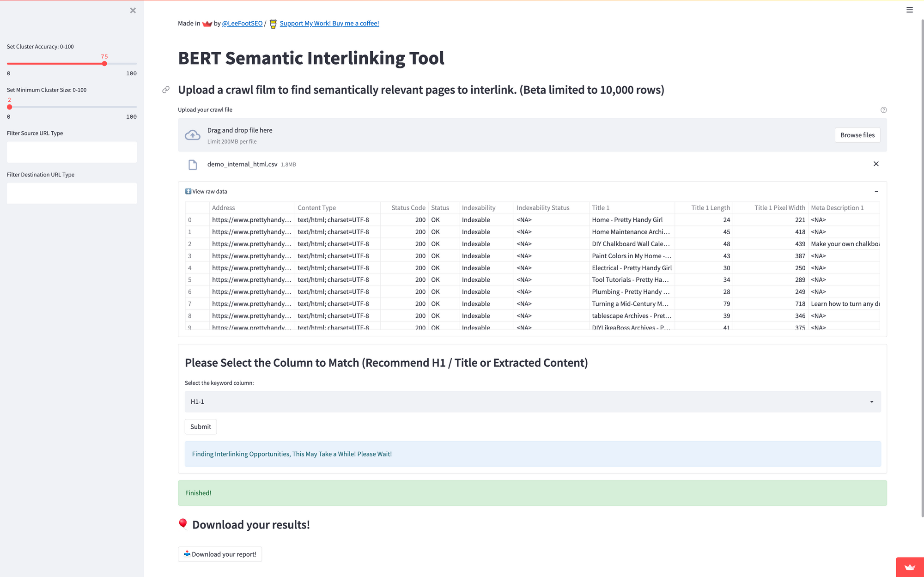Open the Filter Source URL Type selector
This screenshot has width=924, height=577.
(72, 152)
